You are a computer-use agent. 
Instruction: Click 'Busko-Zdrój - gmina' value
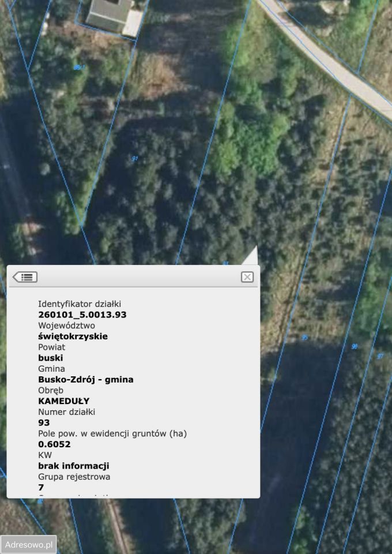pyautogui.click(x=86, y=380)
